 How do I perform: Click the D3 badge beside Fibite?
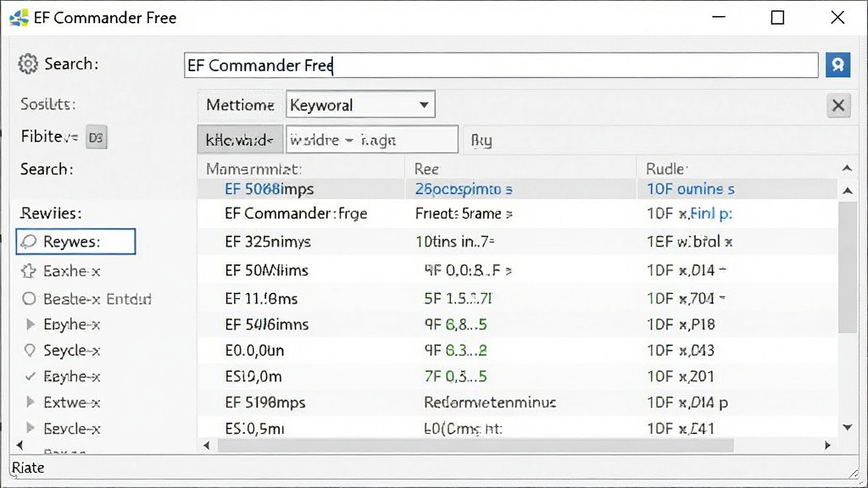click(x=96, y=137)
